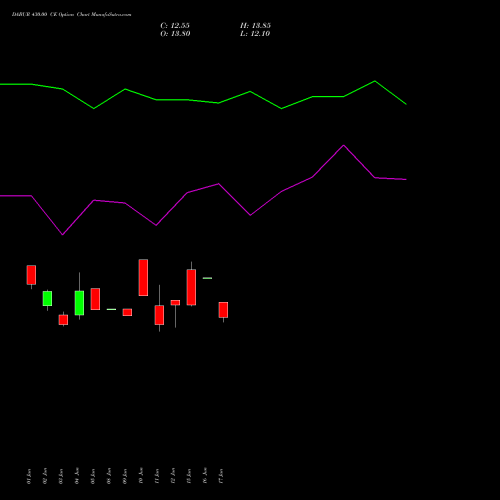This screenshot has height=500, width=500.
Task: Select the x-axis date label beginning with 17
Action: [221, 476]
